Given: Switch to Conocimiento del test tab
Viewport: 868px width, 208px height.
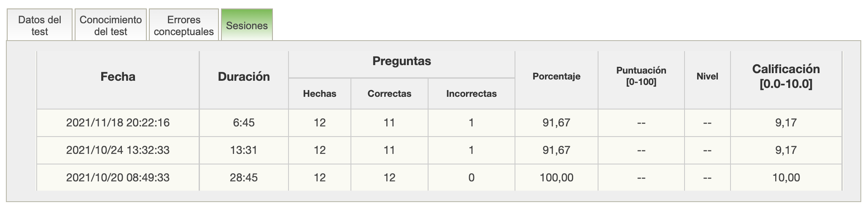Looking at the screenshot, I should click(111, 25).
